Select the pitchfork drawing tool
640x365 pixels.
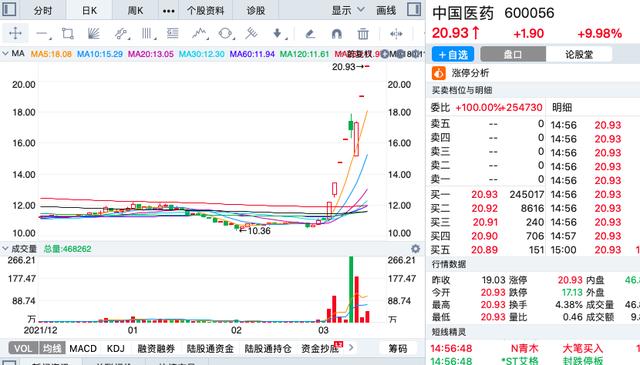click(x=251, y=33)
